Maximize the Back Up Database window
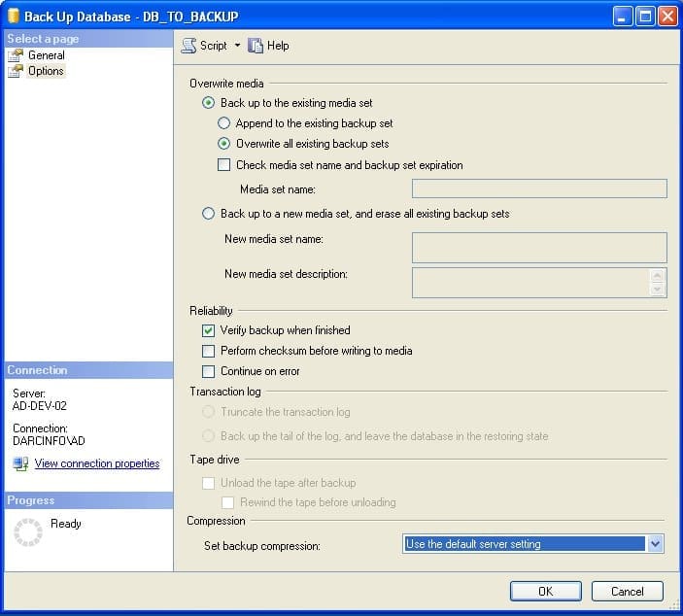The width and height of the screenshot is (683, 616). pyautogui.click(x=645, y=17)
